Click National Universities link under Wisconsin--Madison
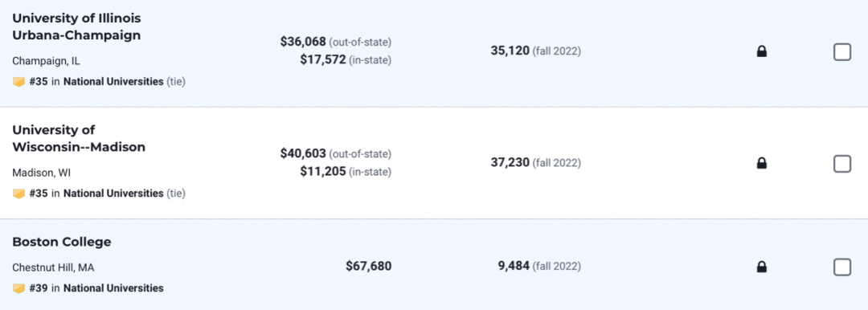This screenshot has width=868, height=310. [113, 194]
